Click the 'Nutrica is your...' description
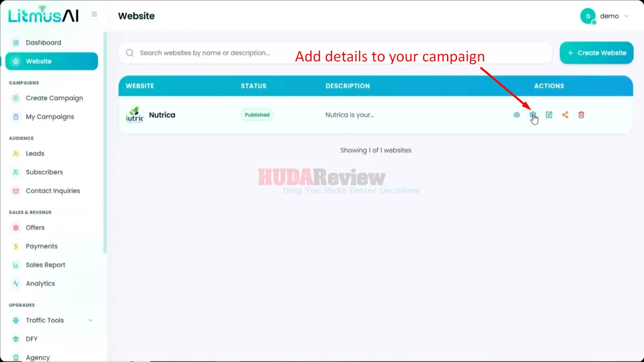Screen dimensions: 644x362 pyautogui.click(x=350, y=115)
